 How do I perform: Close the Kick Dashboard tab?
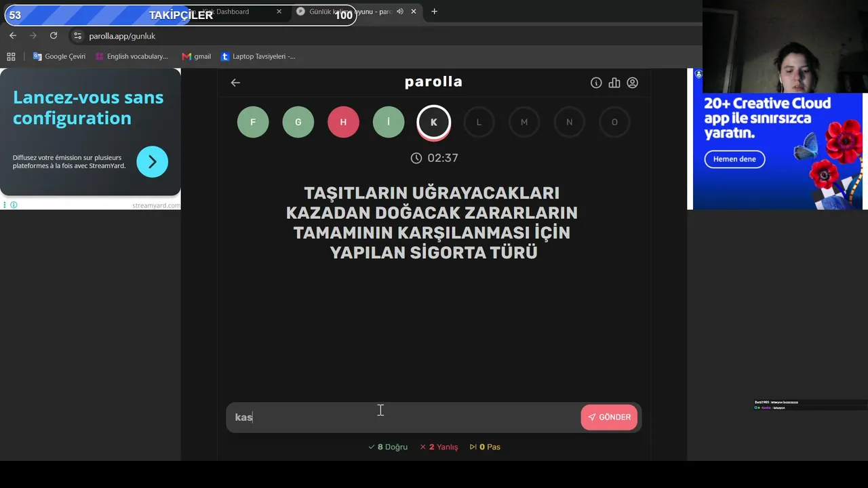coord(279,12)
